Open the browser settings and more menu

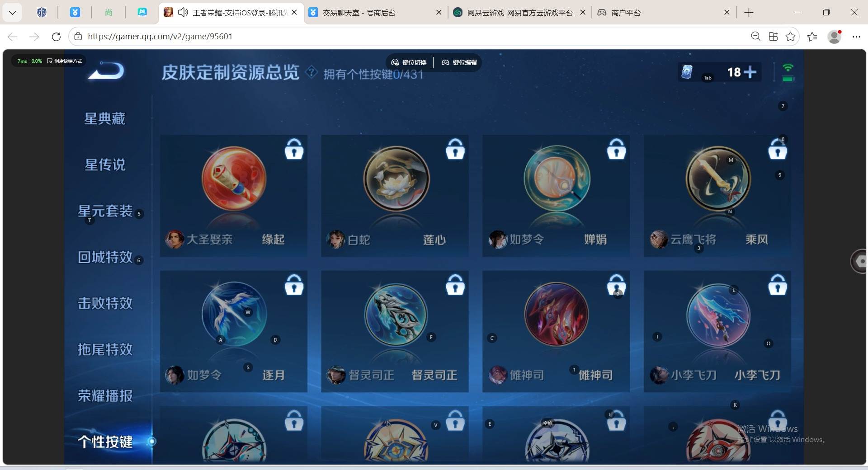[856, 37]
